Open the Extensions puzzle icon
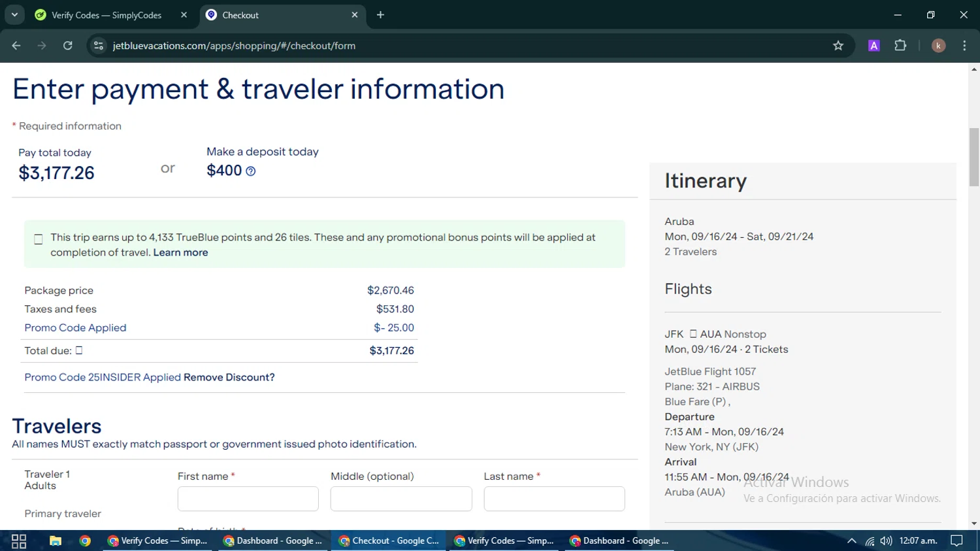 click(900, 46)
